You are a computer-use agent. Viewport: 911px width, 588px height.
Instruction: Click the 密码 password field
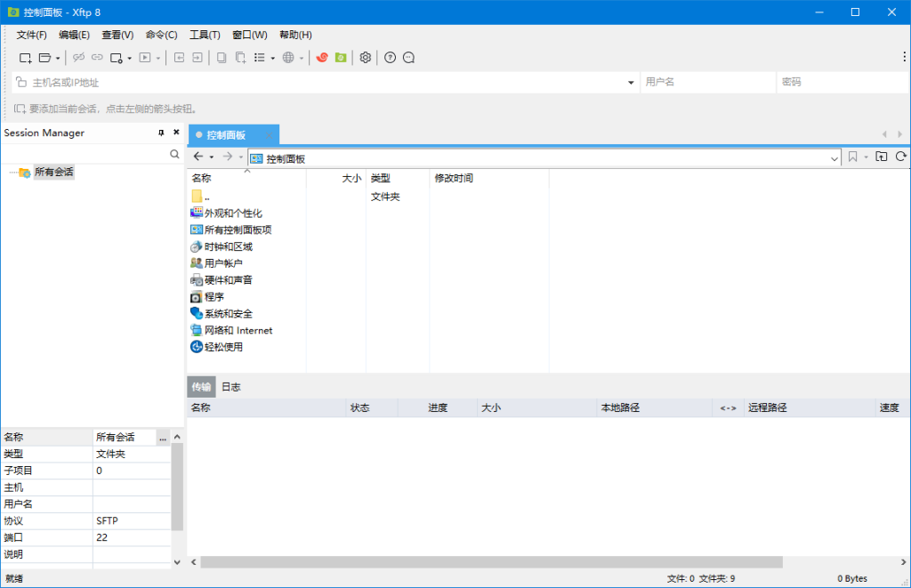pyautogui.click(x=843, y=83)
